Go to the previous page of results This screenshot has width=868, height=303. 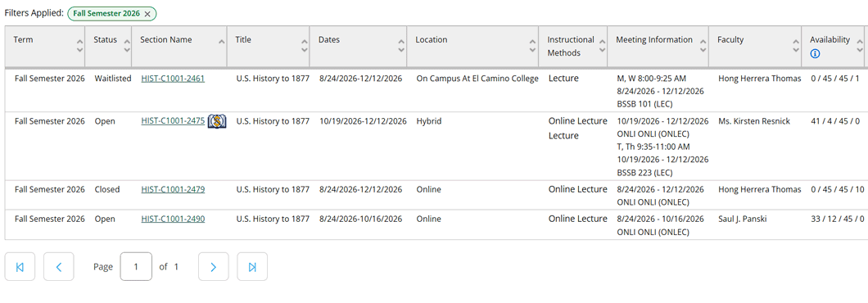pyautogui.click(x=59, y=267)
